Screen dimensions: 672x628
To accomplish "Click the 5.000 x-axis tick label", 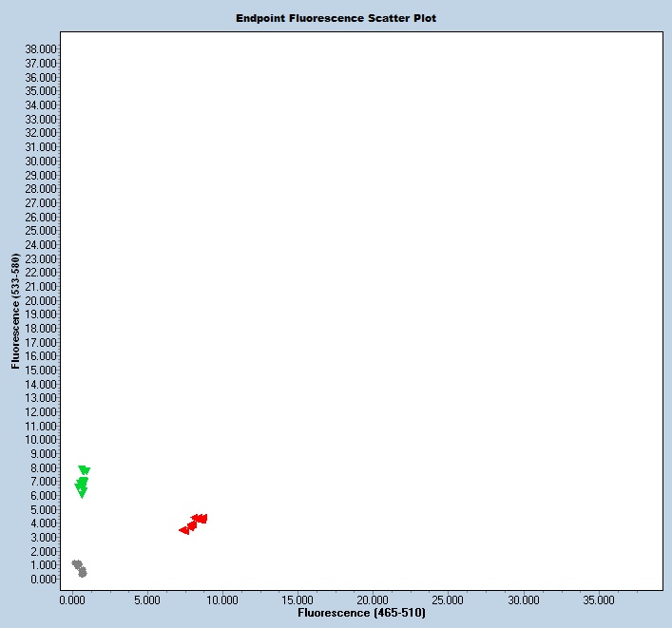I will (146, 600).
